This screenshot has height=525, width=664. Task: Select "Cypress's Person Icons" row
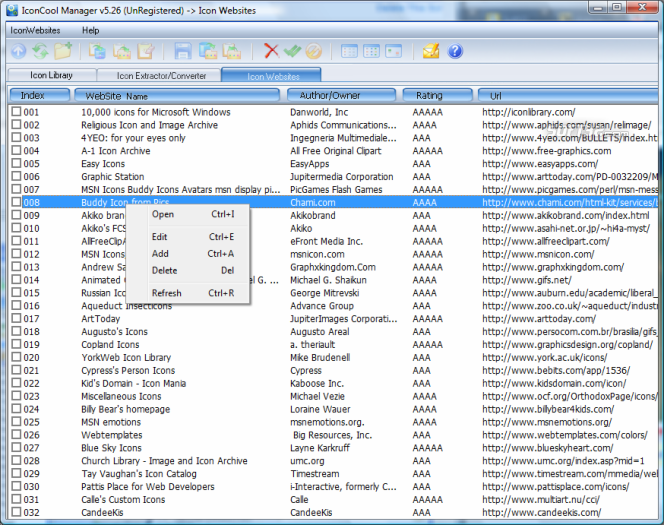pyautogui.click(x=128, y=370)
